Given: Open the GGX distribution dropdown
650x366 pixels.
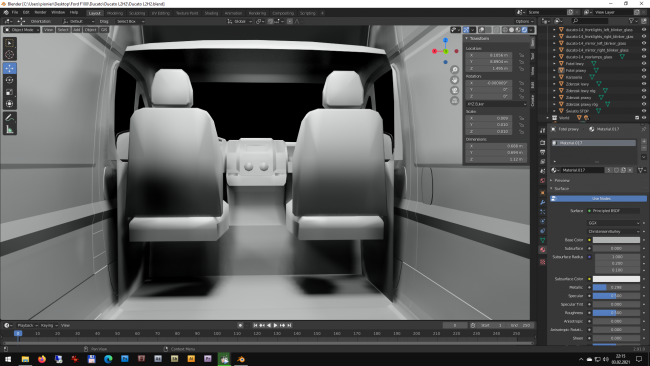Looking at the screenshot, I should pos(614,223).
